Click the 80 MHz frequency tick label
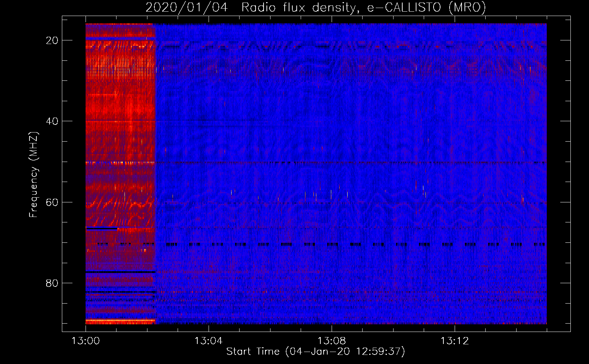Screen dimensions: 589x364 (x=52, y=283)
